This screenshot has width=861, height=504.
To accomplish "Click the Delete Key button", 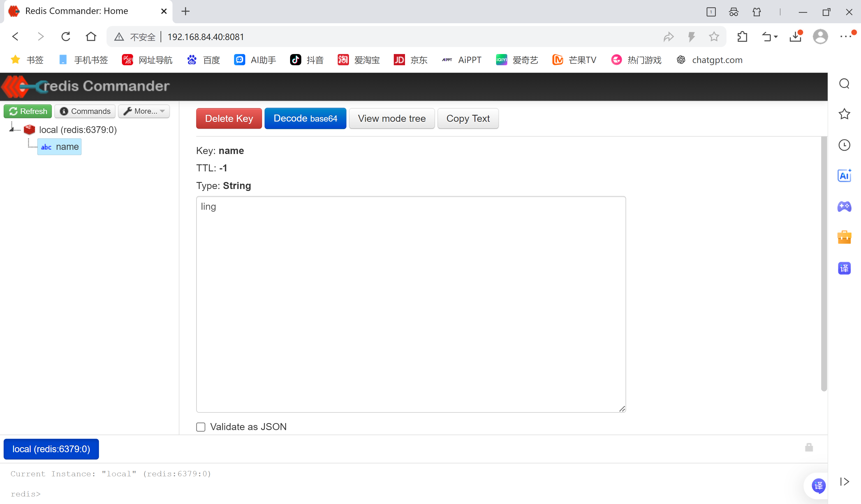I will click(229, 118).
